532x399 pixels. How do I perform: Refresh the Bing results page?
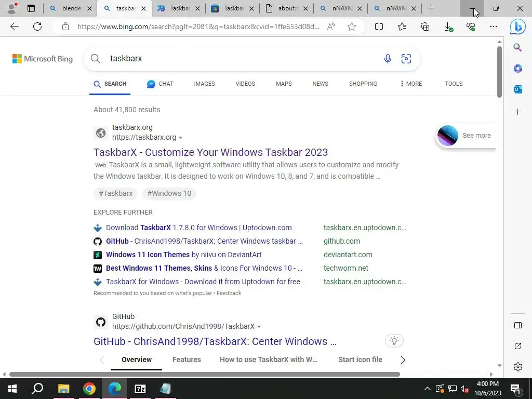click(37, 26)
